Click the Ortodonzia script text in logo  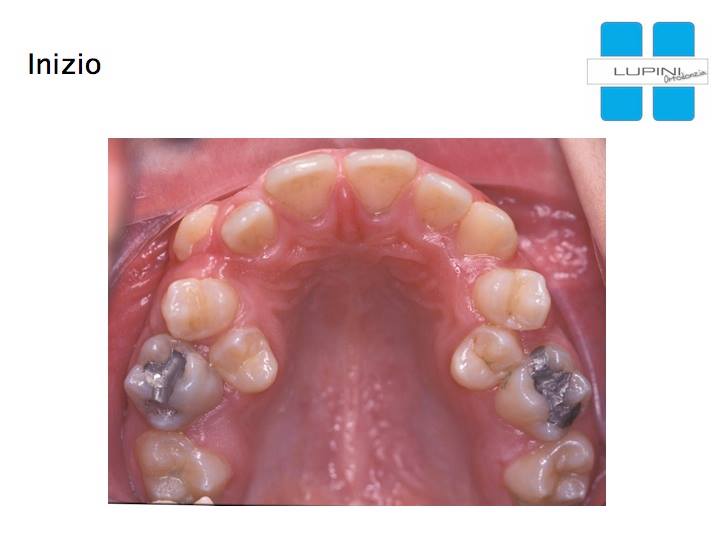pos(685,77)
